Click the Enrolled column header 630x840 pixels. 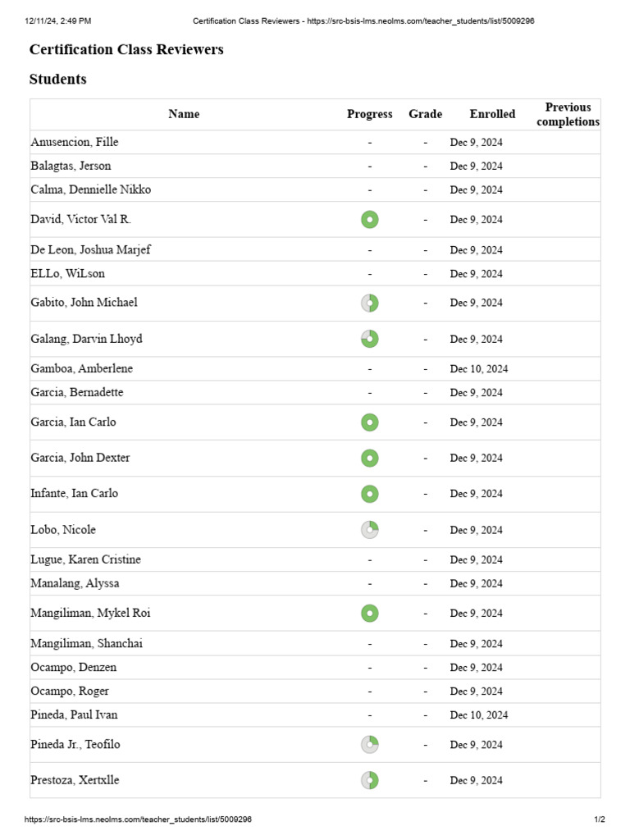tap(492, 114)
